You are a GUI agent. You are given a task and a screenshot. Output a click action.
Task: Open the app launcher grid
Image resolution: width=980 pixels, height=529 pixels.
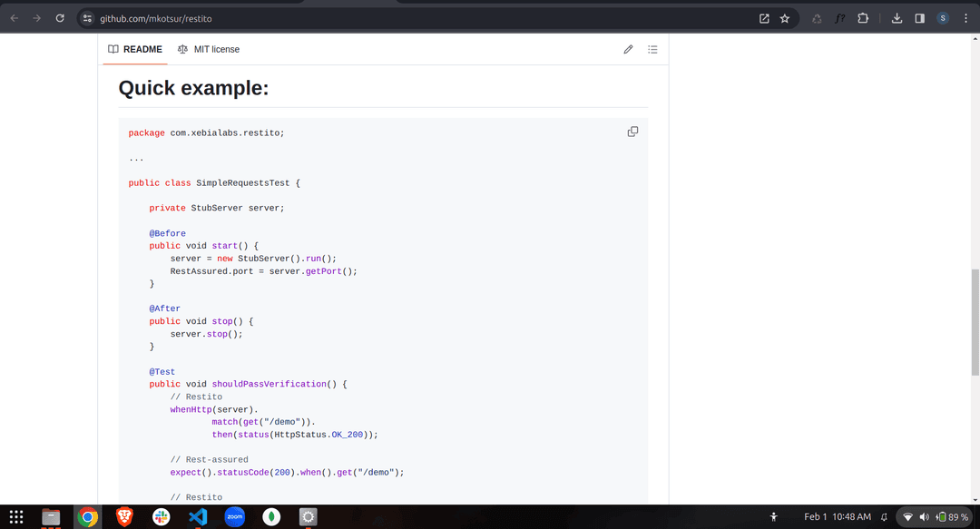click(x=16, y=516)
